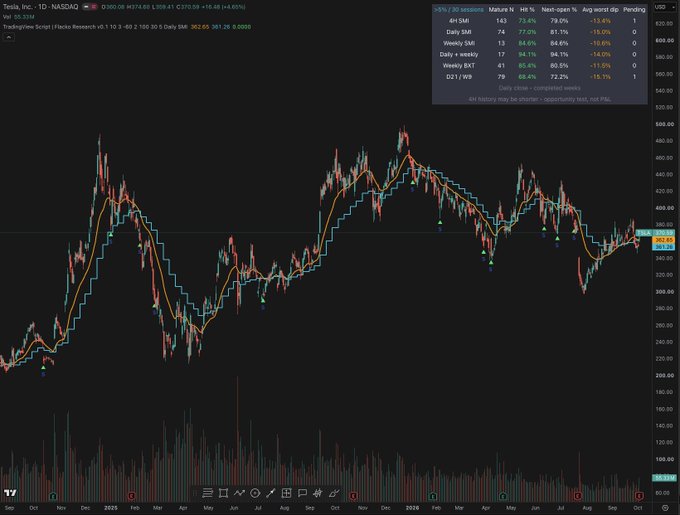This screenshot has height=515, width=680.
Task: Click the 143 Mature N value
Action: click(501, 21)
